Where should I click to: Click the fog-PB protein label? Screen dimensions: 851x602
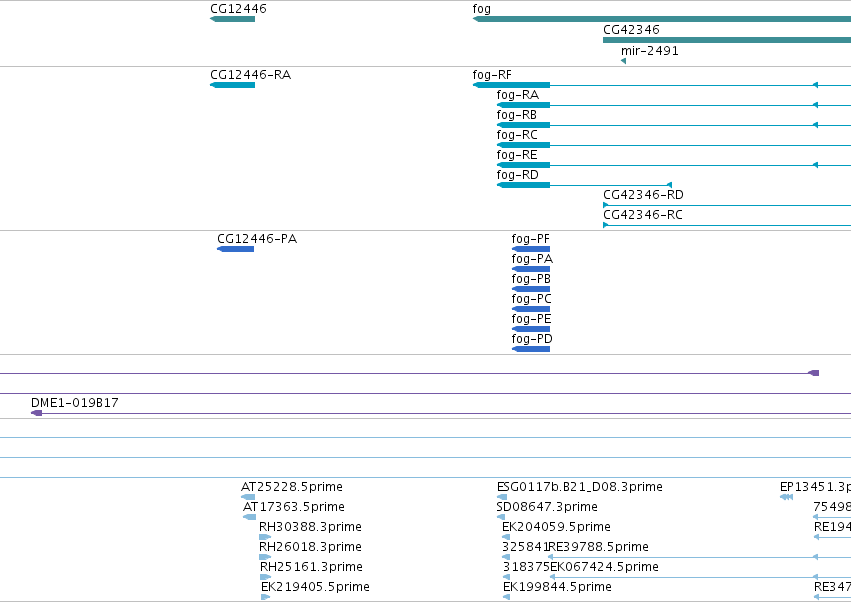pyautogui.click(x=531, y=279)
